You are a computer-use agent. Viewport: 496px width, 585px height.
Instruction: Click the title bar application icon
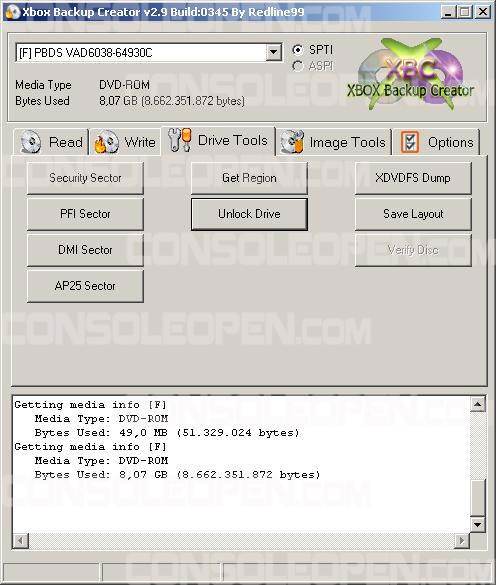pos(13,12)
